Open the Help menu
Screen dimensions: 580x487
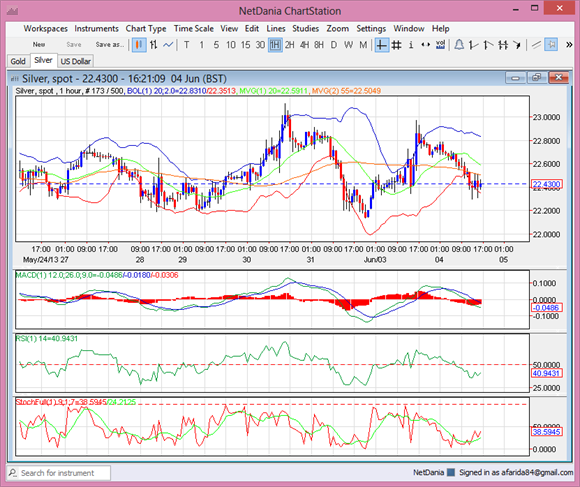pyautogui.click(x=441, y=28)
